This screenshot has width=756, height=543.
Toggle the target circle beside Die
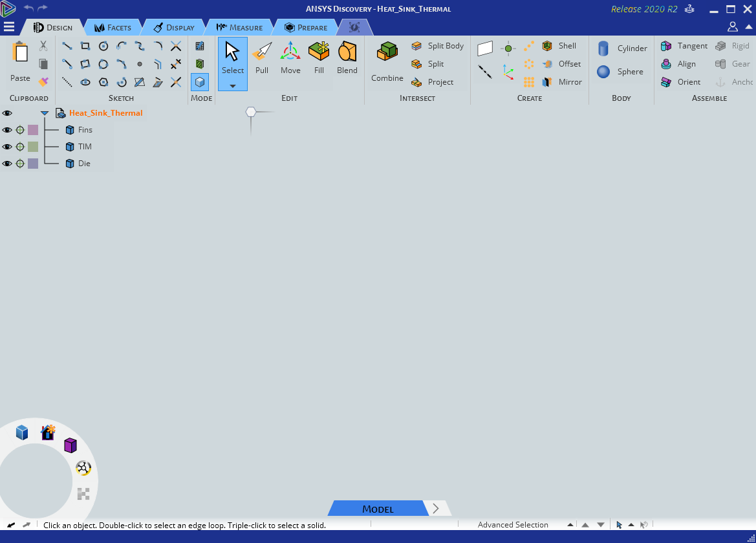pyautogui.click(x=20, y=164)
